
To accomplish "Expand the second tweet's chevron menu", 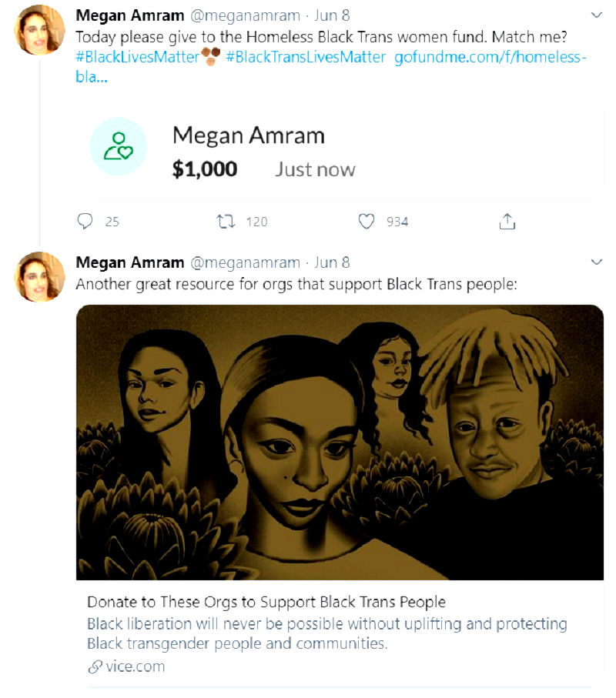I will coord(596,262).
